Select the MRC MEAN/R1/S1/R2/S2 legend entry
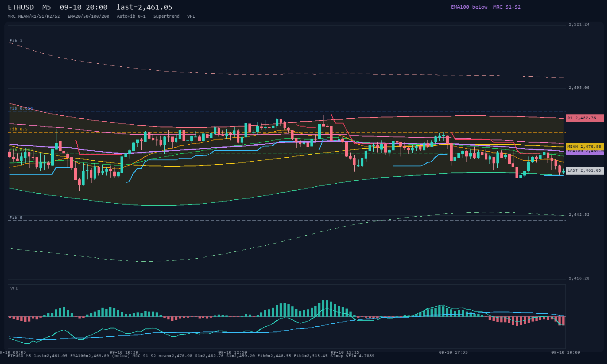This screenshot has height=364, width=607. click(34, 16)
